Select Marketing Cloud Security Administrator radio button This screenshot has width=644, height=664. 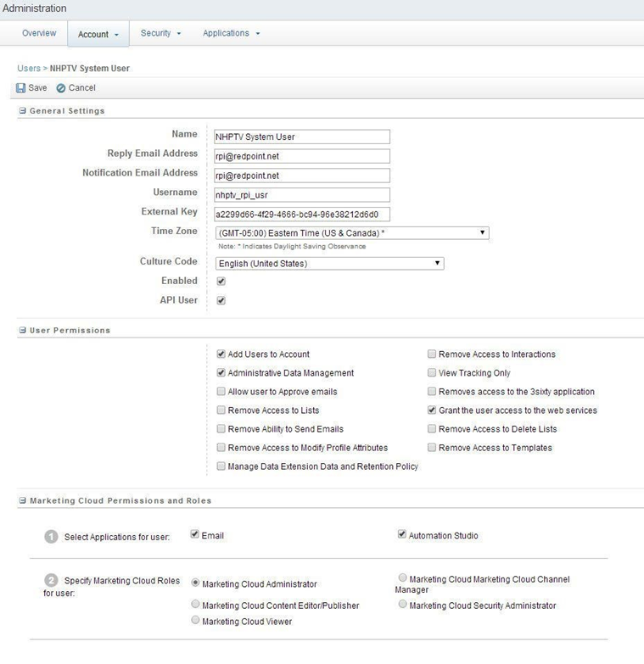point(403,605)
